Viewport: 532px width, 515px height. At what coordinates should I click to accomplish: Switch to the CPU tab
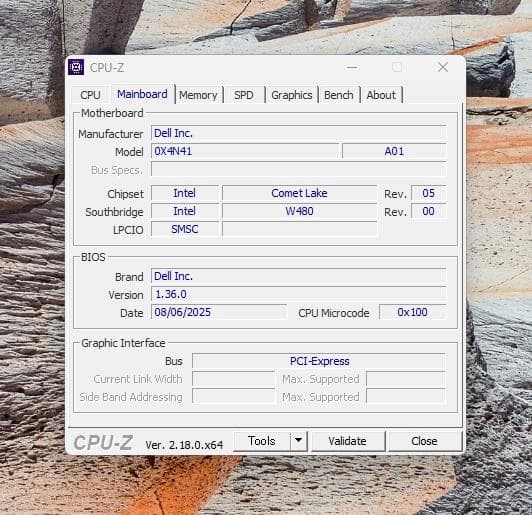coord(91,95)
